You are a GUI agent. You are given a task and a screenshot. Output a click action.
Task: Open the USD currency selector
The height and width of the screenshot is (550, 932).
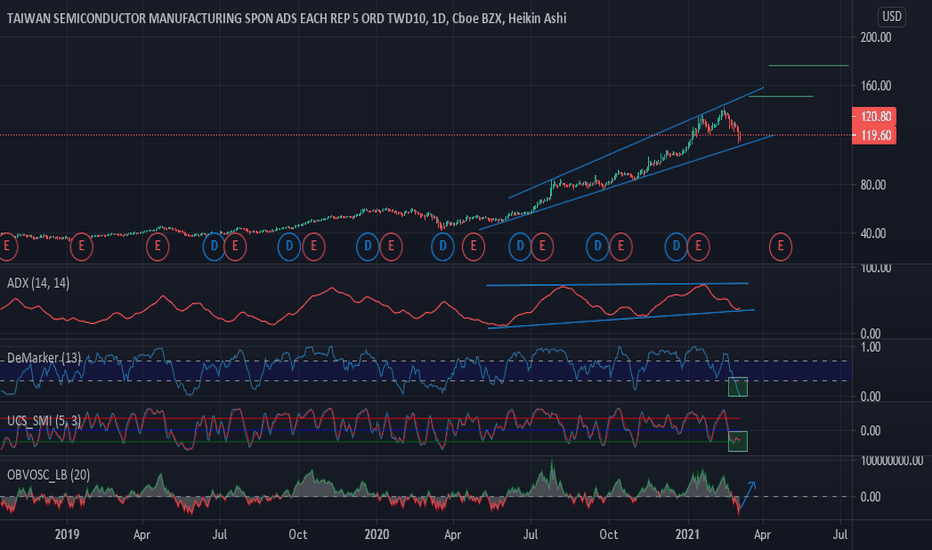(892, 17)
